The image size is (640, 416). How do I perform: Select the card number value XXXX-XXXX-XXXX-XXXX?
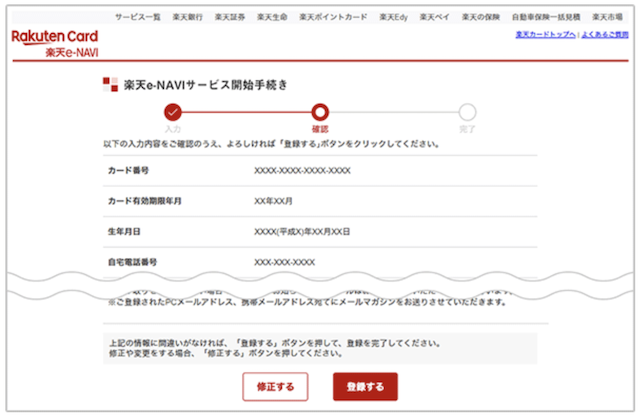point(302,171)
